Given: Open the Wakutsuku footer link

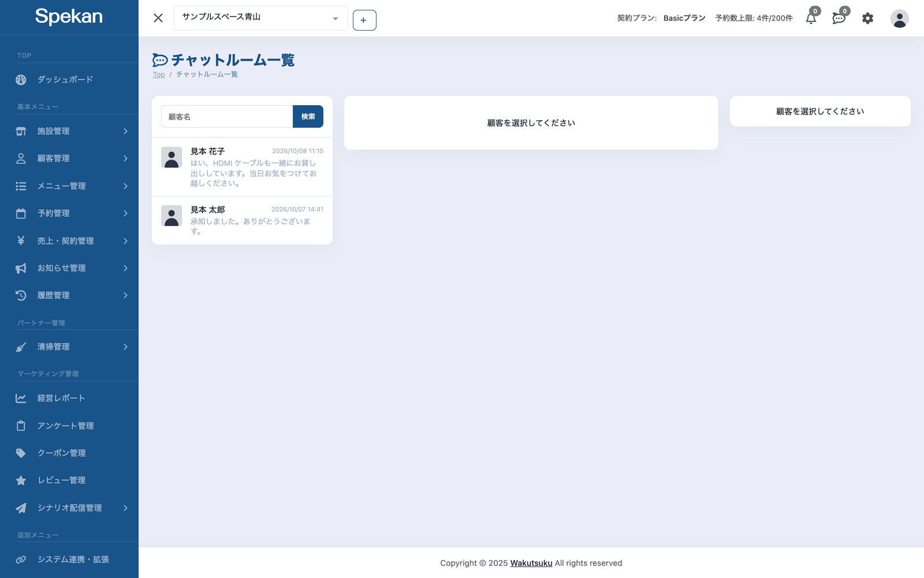Looking at the screenshot, I should pos(531,563).
